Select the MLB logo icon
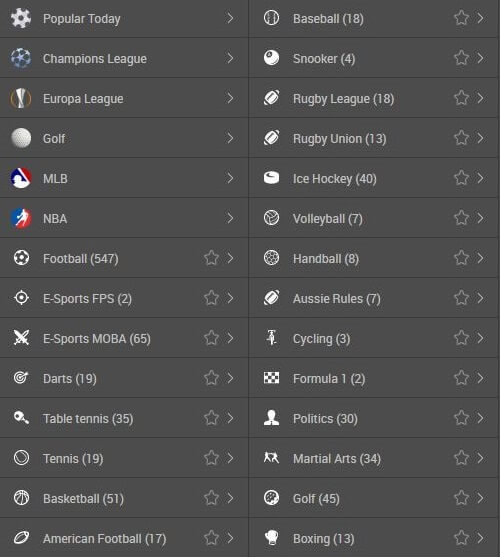The image size is (500, 557). [21, 178]
